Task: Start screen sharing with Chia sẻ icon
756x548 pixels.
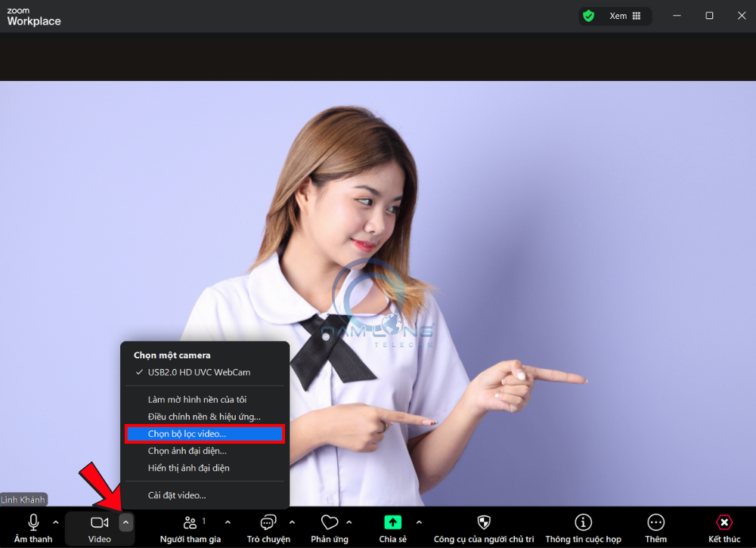Action: (392, 522)
